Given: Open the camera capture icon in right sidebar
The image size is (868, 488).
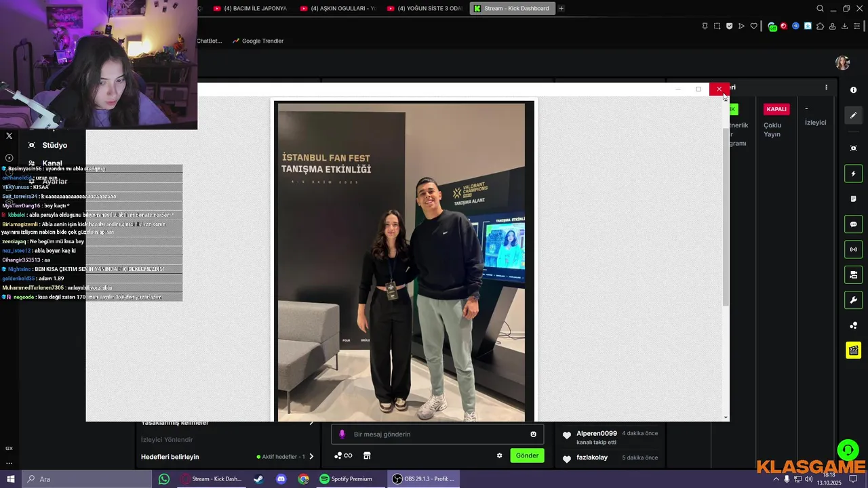Looking at the screenshot, I should [853, 148].
